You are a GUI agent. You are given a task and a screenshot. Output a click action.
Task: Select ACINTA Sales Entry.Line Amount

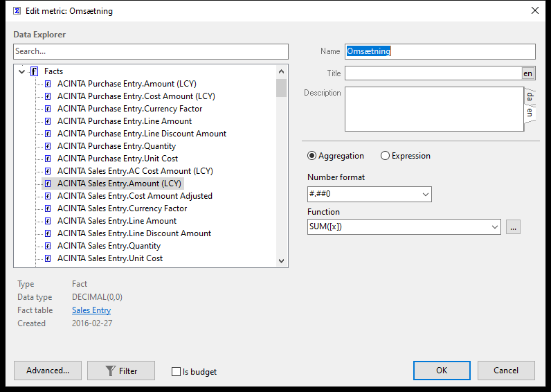tap(117, 221)
